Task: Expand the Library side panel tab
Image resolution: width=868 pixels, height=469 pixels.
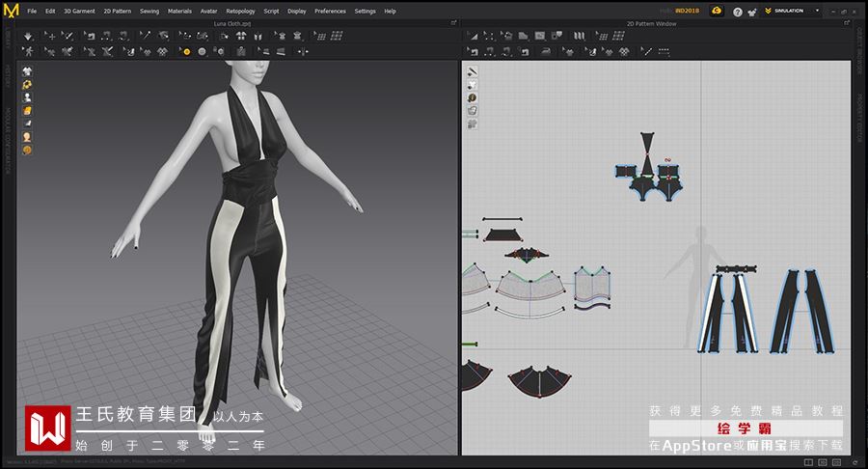Action: click(x=8, y=41)
